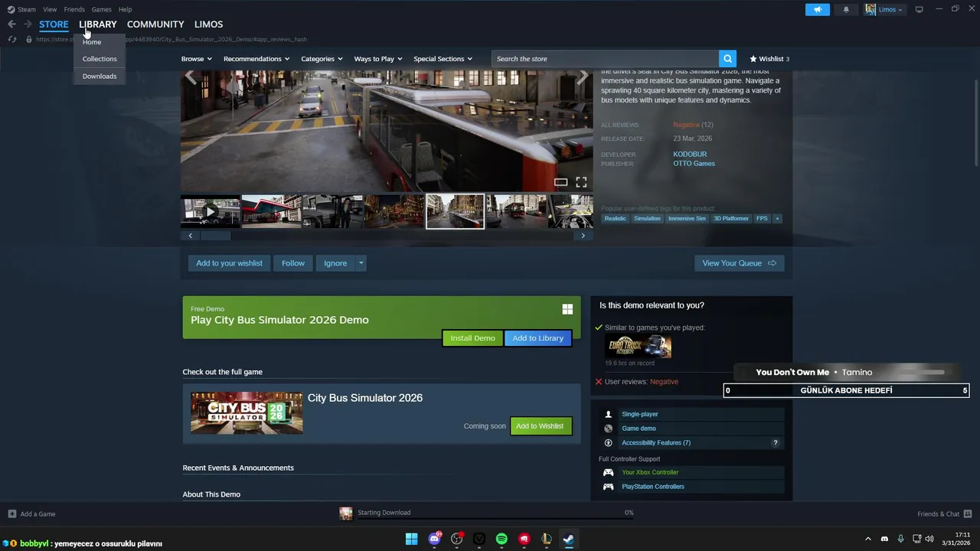Click View Your Queue button
The image size is (980, 551).
tap(739, 263)
